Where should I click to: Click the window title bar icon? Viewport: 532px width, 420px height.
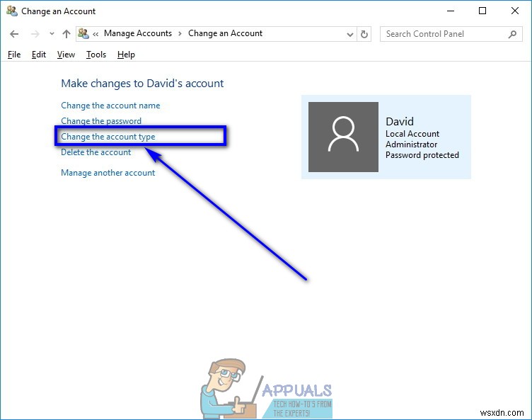12,11
